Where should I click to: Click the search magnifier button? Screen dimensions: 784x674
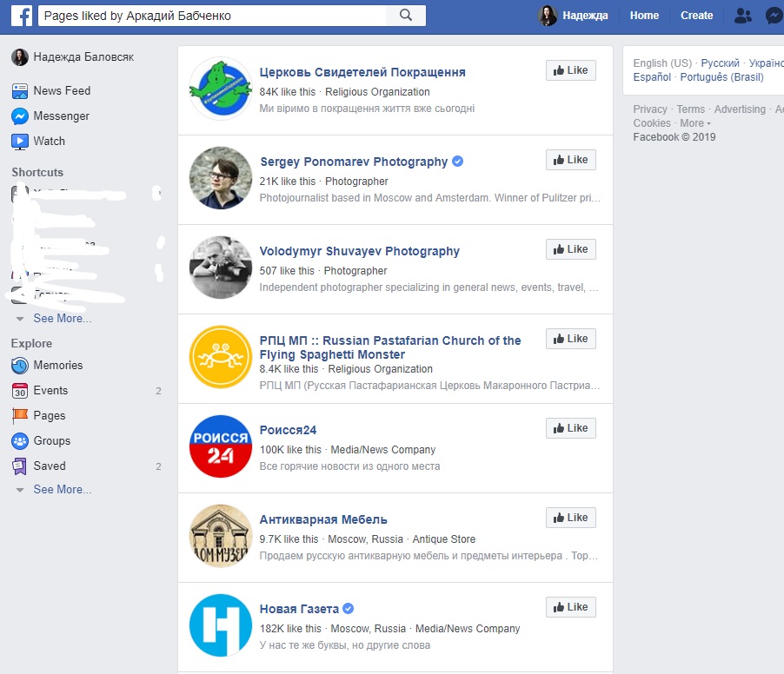406,16
